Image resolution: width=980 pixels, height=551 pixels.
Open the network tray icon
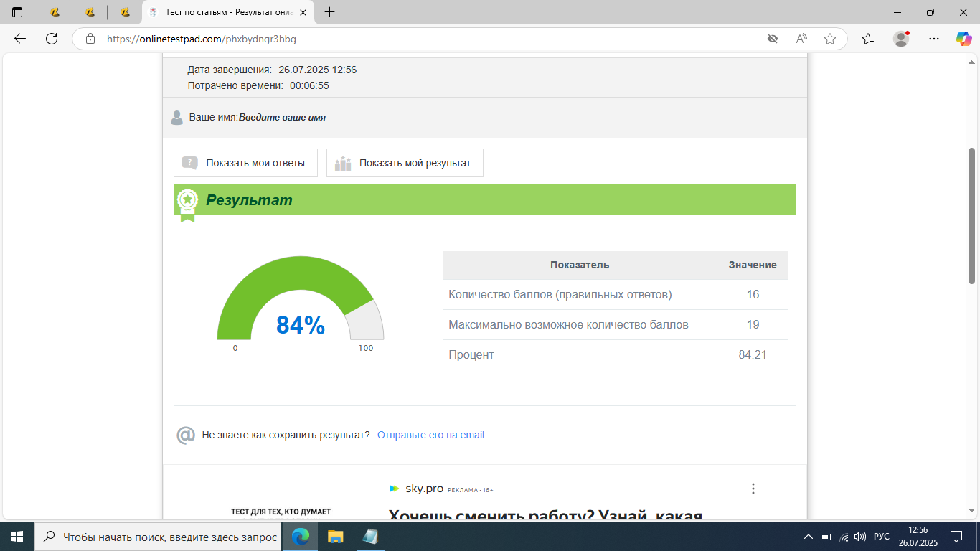844,537
